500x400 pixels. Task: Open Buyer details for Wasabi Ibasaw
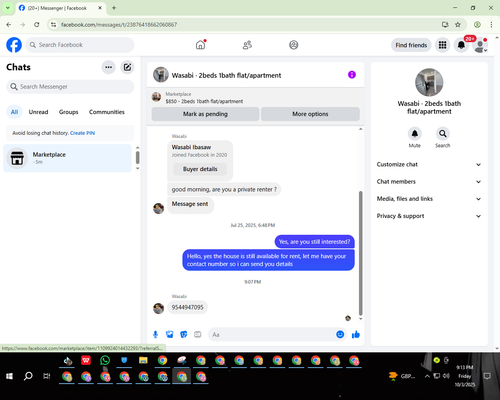pos(200,169)
